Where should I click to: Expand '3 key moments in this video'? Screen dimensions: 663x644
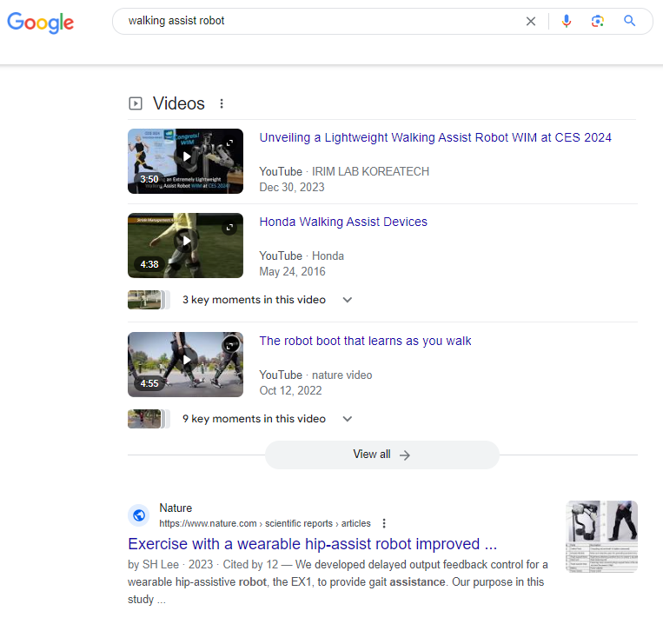pos(268,300)
